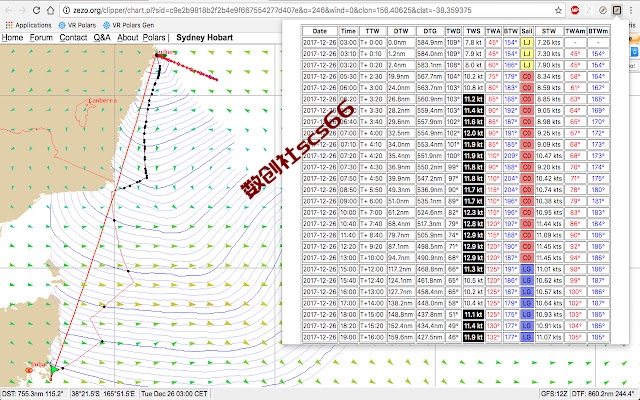Bookmark this page with the star icon
The height and width of the screenshot is (400, 640).
tap(558, 11)
